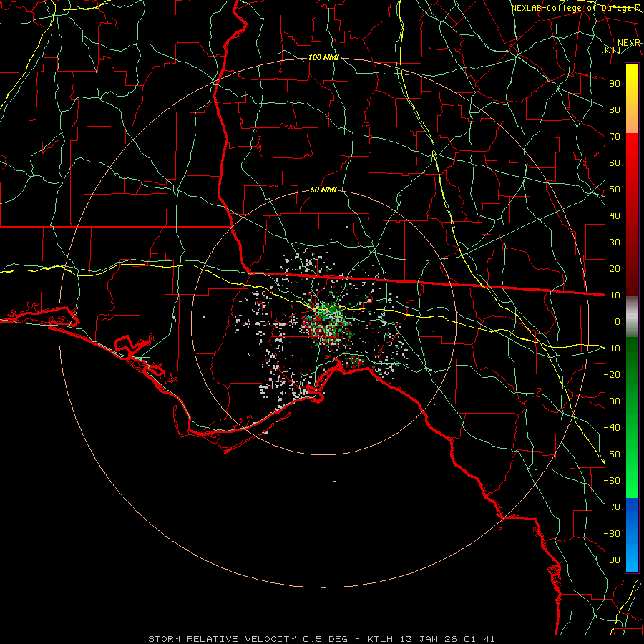
Task: Click the -90 value on the velocity scale
Action: click(x=612, y=560)
